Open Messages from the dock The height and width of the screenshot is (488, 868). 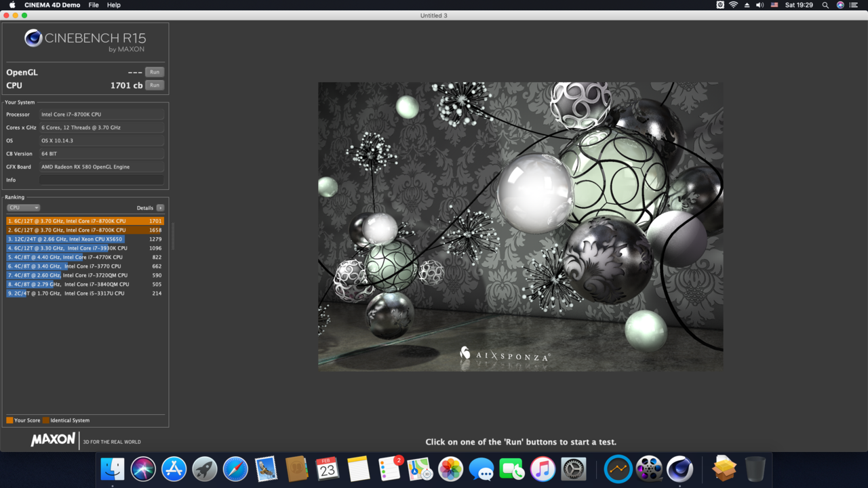click(481, 469)
